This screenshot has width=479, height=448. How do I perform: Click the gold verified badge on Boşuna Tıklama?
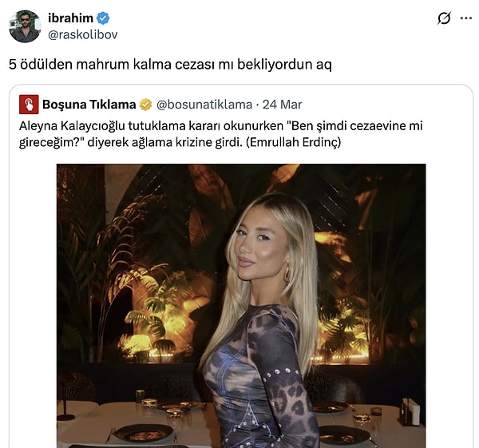(x=146, y=105)
